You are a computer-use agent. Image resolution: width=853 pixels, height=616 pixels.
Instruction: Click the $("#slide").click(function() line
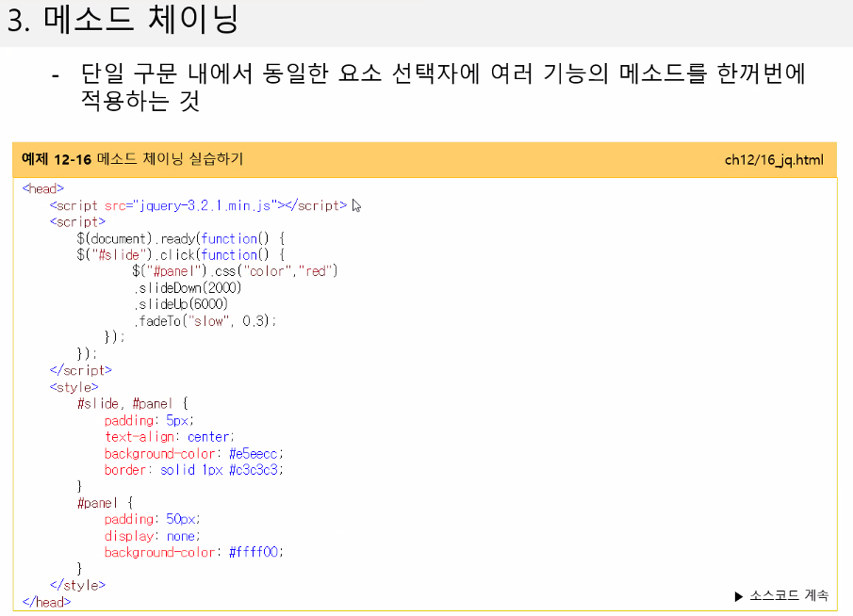click(181, 255)
